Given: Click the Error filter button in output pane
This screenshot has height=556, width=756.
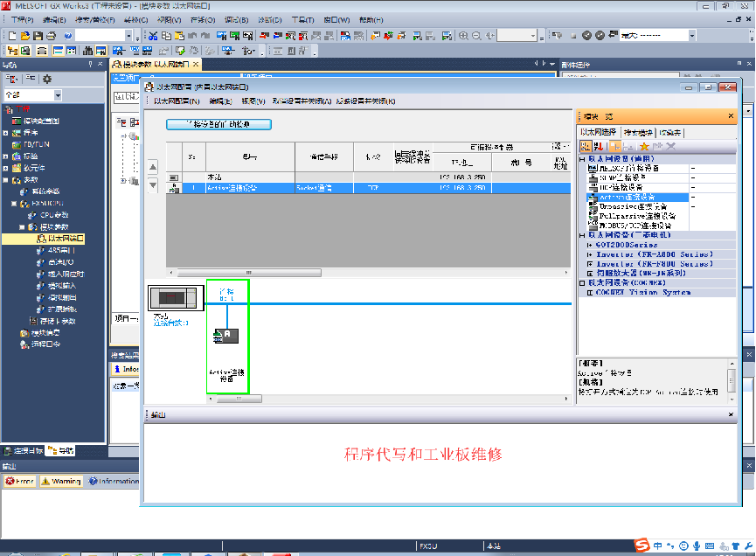Looking at the screenshot, I should click(x=19, y=481).
